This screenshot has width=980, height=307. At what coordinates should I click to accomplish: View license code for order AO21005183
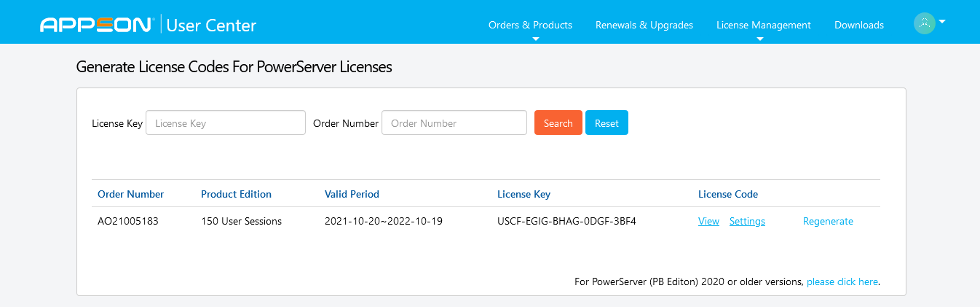tap(708, 222)
